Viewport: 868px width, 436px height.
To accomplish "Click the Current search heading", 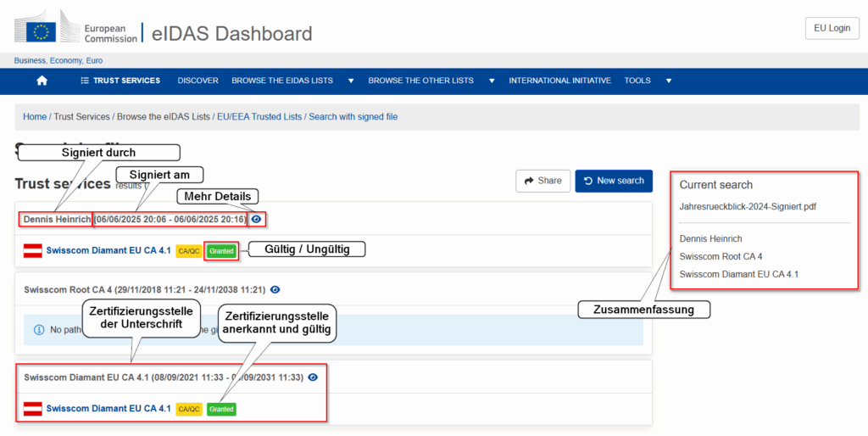I will tap(715, 185).
